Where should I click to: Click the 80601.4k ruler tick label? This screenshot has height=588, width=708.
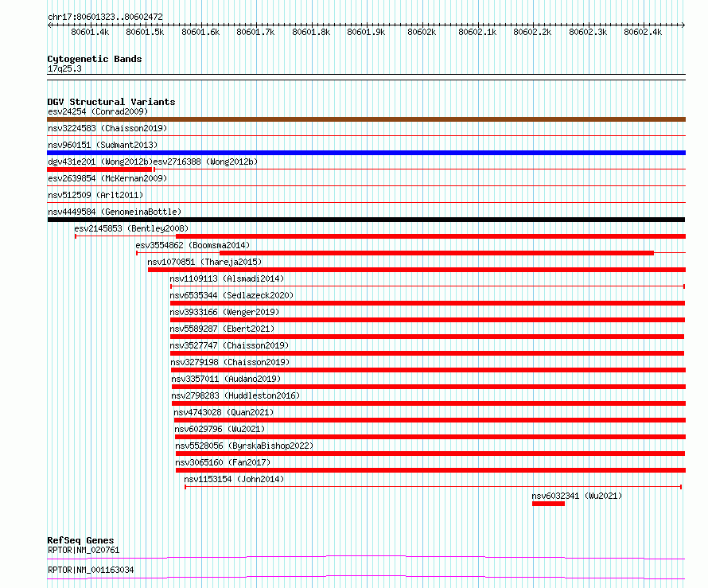coord(91,32)
